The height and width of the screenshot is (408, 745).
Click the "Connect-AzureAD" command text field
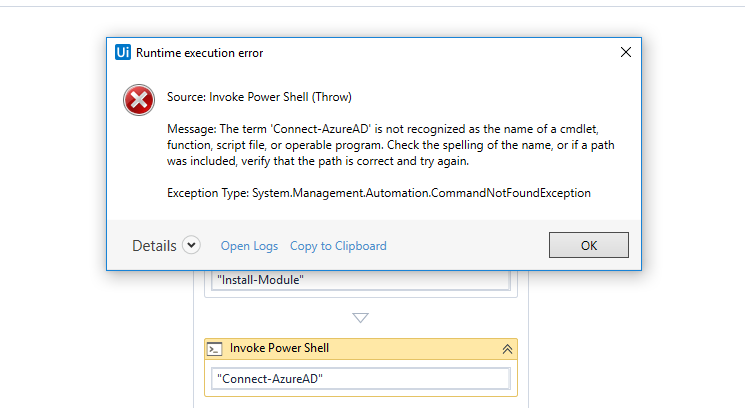[362, 379]
